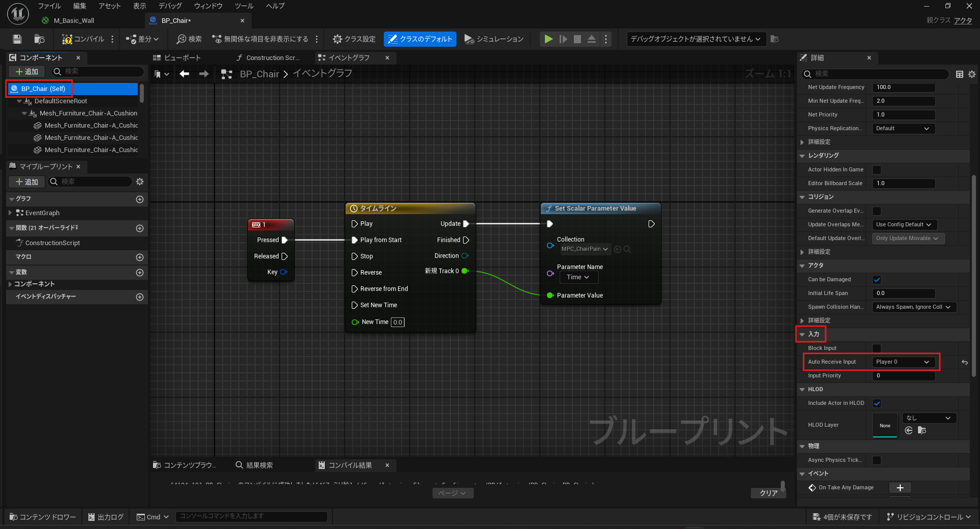Click the クラス設定 button
The image size is (980, 529).
(x=354, y=39)
